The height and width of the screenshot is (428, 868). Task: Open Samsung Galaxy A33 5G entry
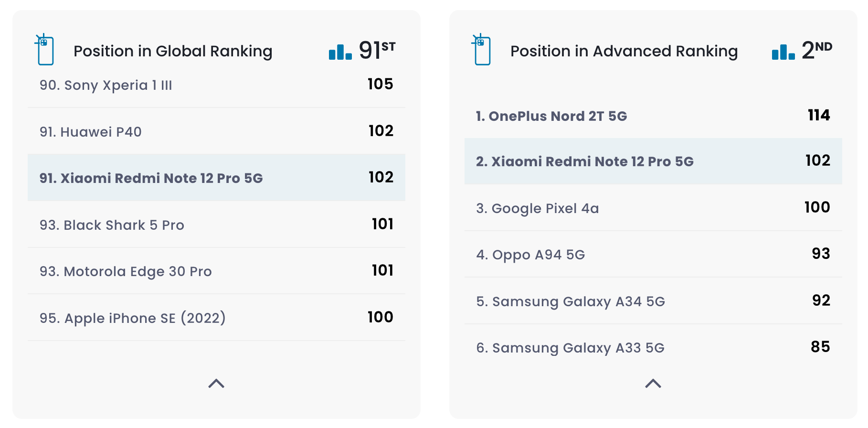click(x=570, y=348)
